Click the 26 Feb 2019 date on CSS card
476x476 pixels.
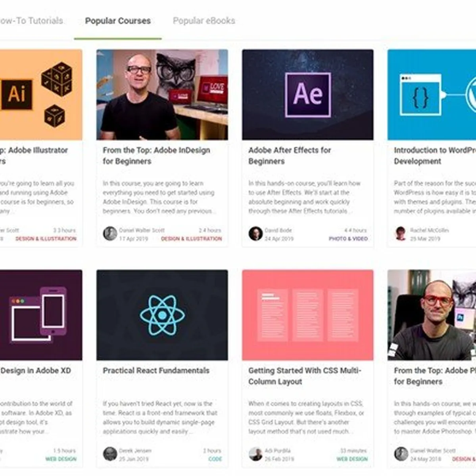(x=279, y=459)
